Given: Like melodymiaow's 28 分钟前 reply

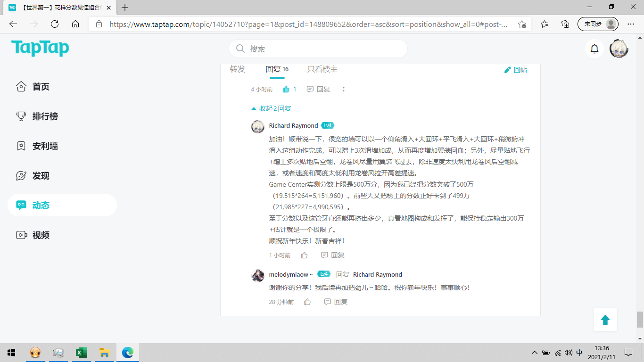Looking at the screenshot, I should 307,302.
